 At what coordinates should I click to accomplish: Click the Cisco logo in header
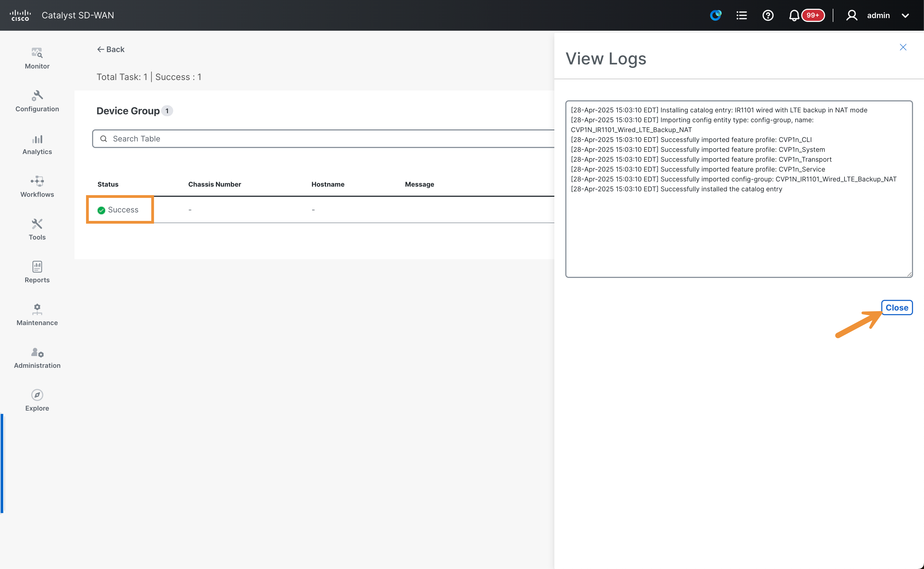click(20, 15)
